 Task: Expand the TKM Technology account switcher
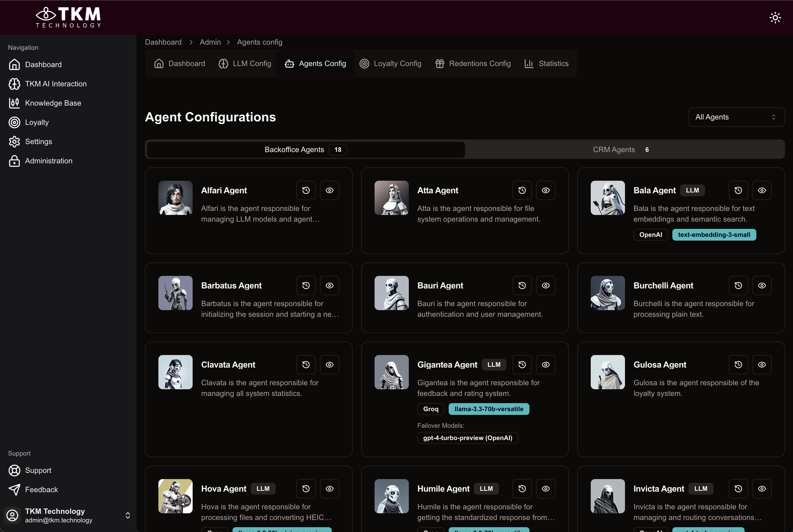click(128, 515)
